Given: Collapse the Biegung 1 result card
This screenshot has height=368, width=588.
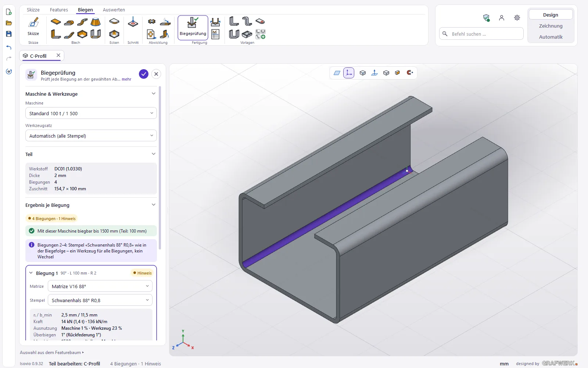Looking at the screenshot, I should 31,273.
